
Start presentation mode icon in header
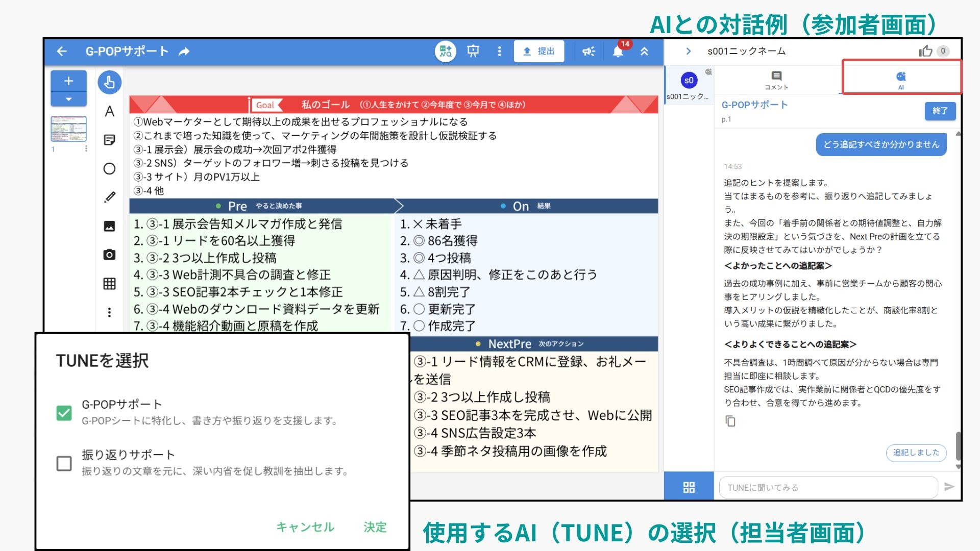coord(473,51)
